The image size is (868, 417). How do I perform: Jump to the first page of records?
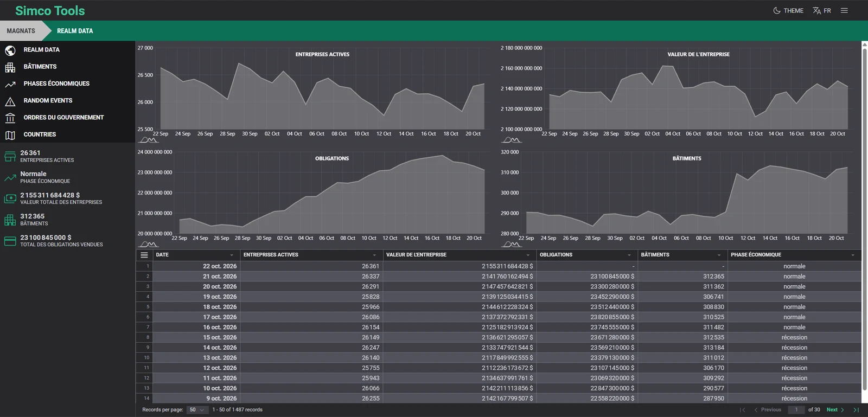click(743, 410)
